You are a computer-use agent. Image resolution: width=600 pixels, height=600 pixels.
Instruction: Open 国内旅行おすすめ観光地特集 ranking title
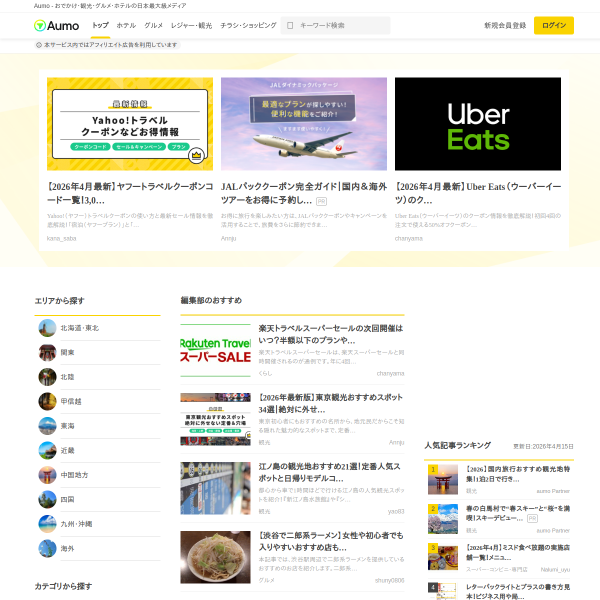518,474
